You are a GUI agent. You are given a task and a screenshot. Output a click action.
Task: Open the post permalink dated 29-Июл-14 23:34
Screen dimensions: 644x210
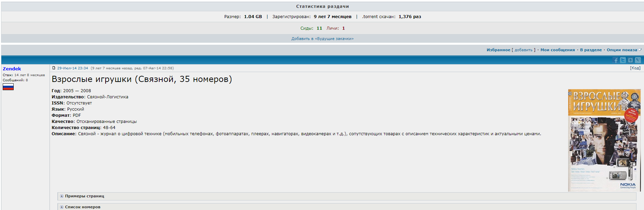[72, 68]
